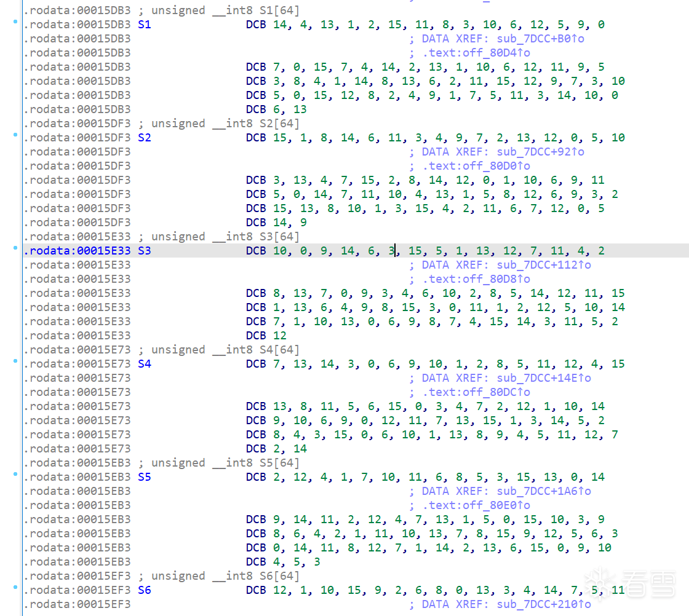Toggle breakpoint dot beside S2 line
689x616 pixels.
coord(15,135)
